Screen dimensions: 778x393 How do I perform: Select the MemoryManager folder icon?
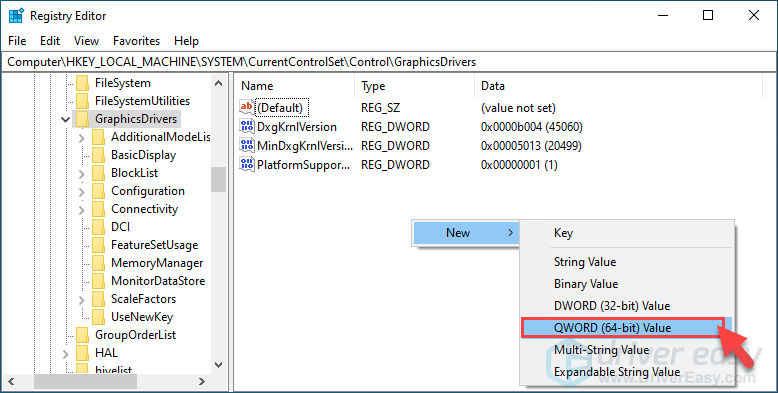point(98,262)
